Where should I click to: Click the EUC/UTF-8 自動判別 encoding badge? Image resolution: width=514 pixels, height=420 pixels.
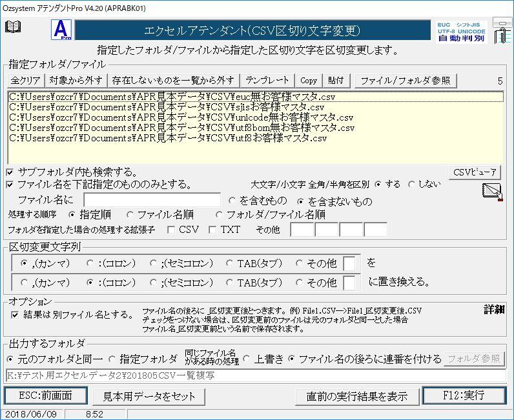pos(461,32)
